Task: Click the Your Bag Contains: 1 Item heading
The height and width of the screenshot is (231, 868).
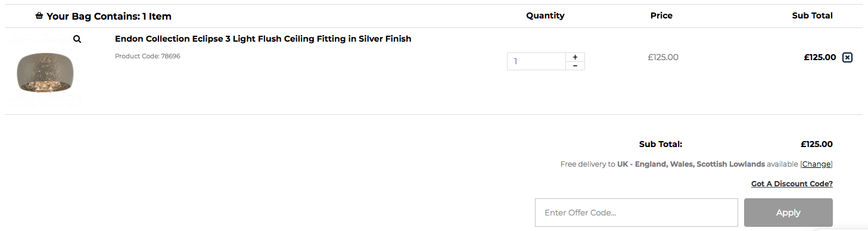Action: click(109, 16)
